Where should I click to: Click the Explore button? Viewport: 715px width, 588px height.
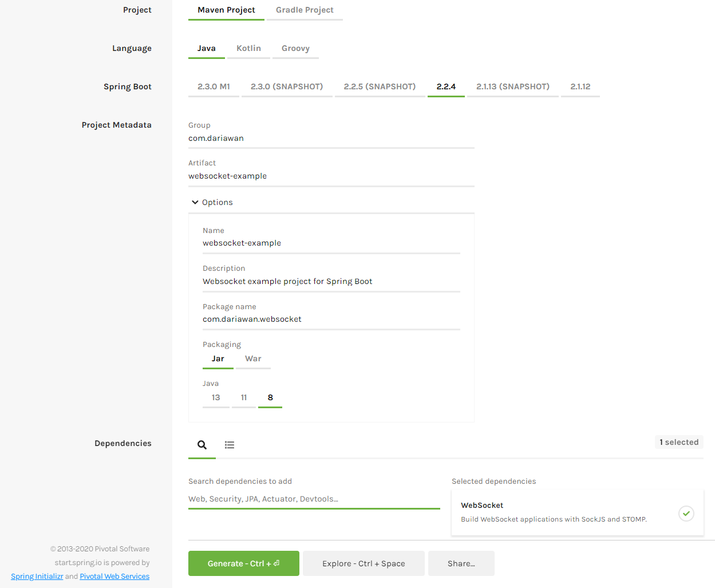[364, 563]
